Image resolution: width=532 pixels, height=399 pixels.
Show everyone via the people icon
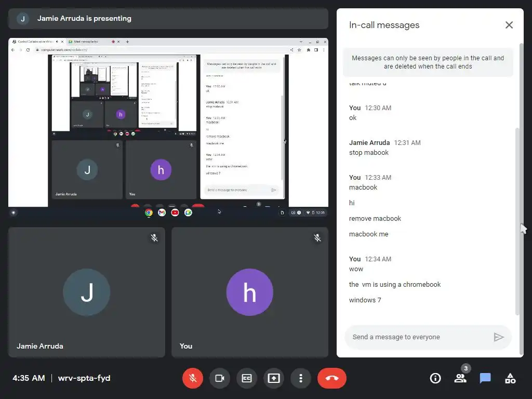click(x=460, y=378)
